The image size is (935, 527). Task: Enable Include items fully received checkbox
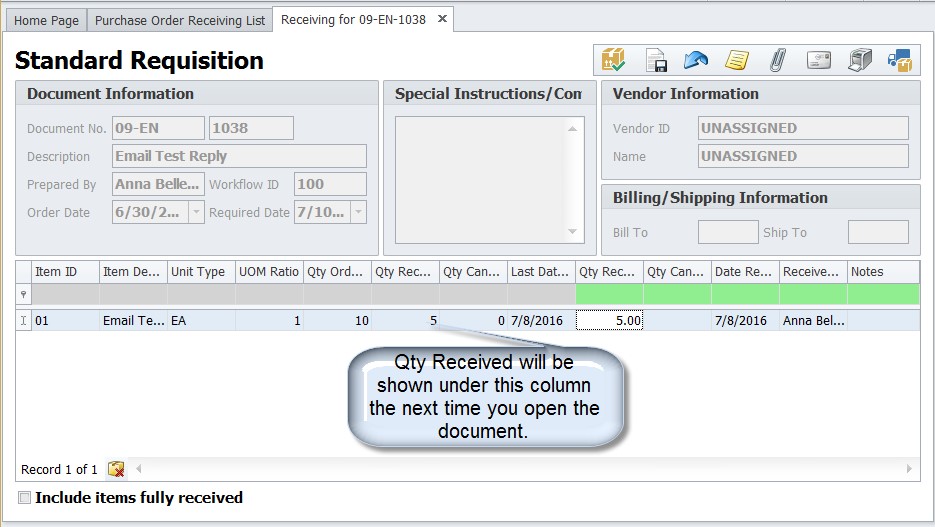click(25, 498)
